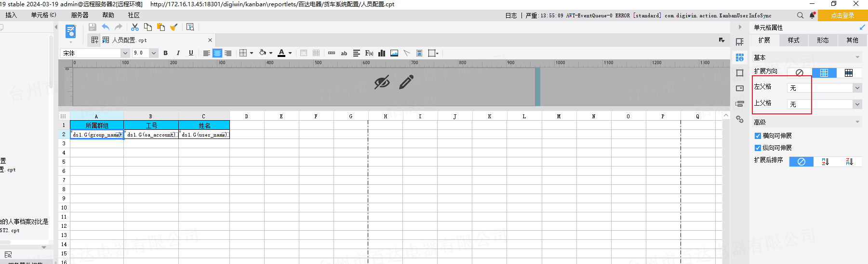Align cell text to the right

point(228,53)
